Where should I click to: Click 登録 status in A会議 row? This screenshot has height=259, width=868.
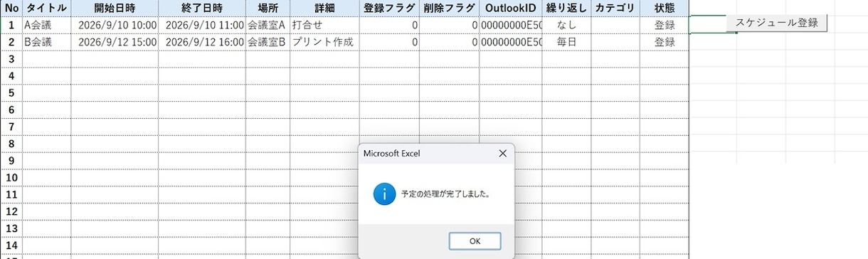(x=664, y=25)
